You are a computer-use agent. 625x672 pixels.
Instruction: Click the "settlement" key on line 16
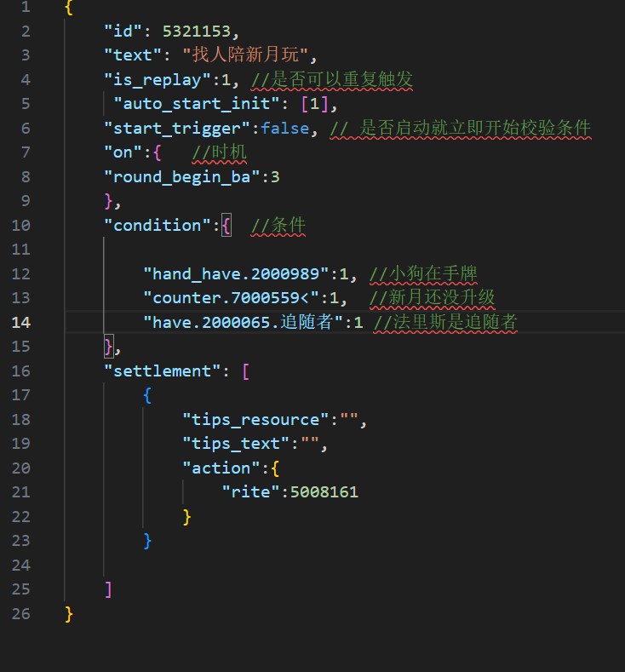point(162,370)
